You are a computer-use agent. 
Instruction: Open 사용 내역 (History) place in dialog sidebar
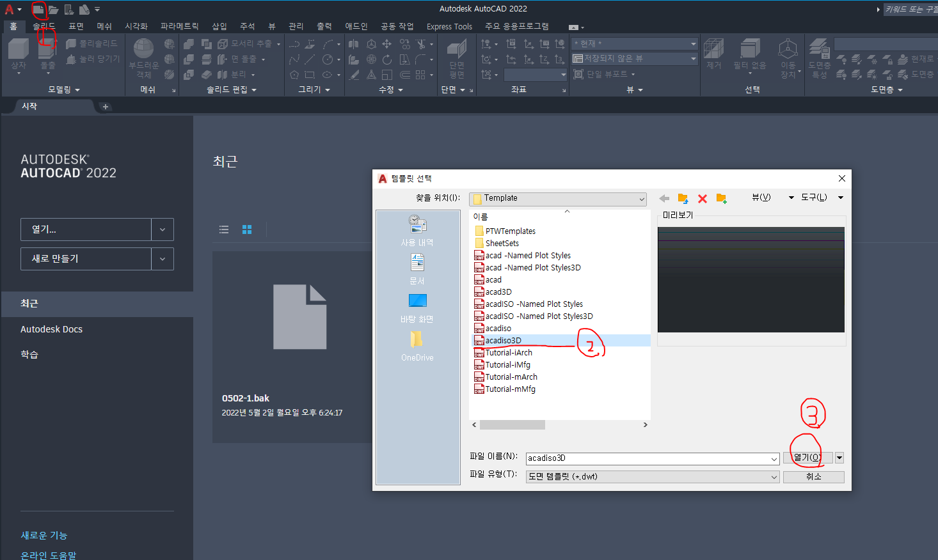[x=417, y=231]
